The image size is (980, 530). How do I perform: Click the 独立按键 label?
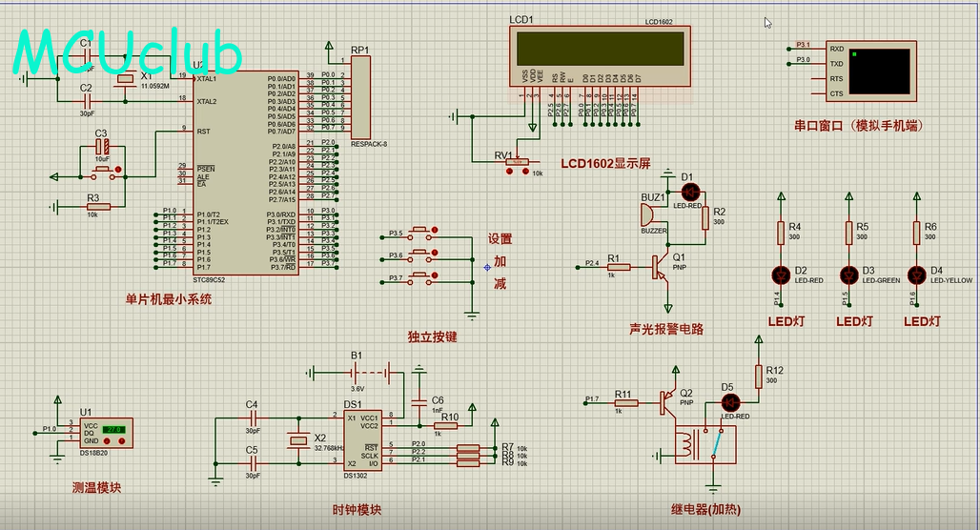(433, 336)
